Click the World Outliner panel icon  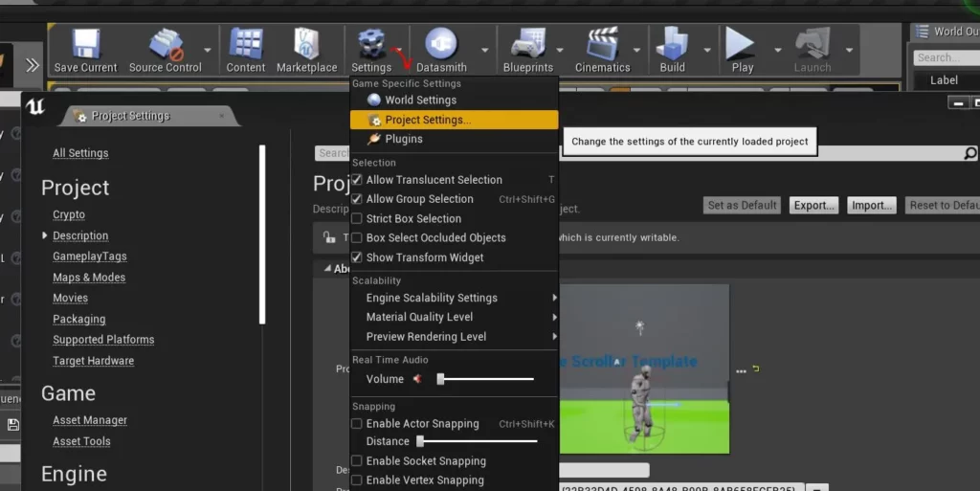click(x=922, y=32)
